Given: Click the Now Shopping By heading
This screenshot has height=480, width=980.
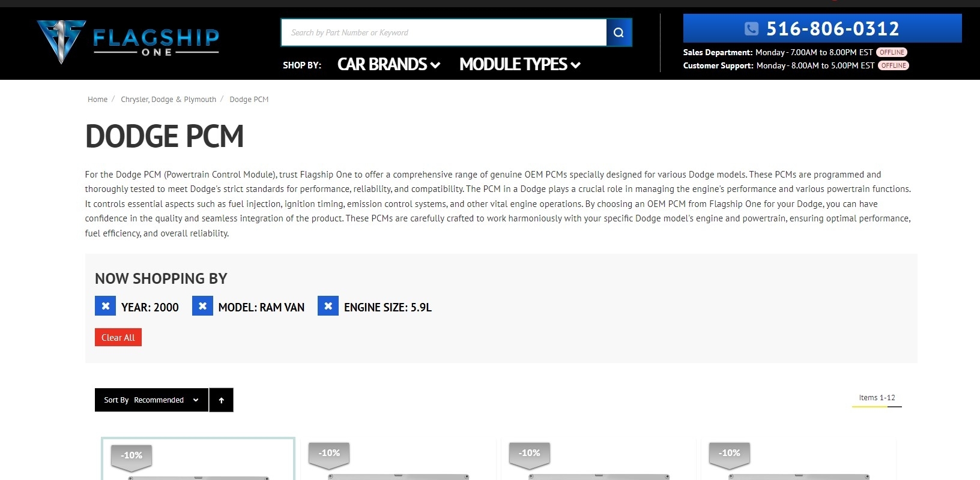Looking at the screenshot, I should coord(161,278).
